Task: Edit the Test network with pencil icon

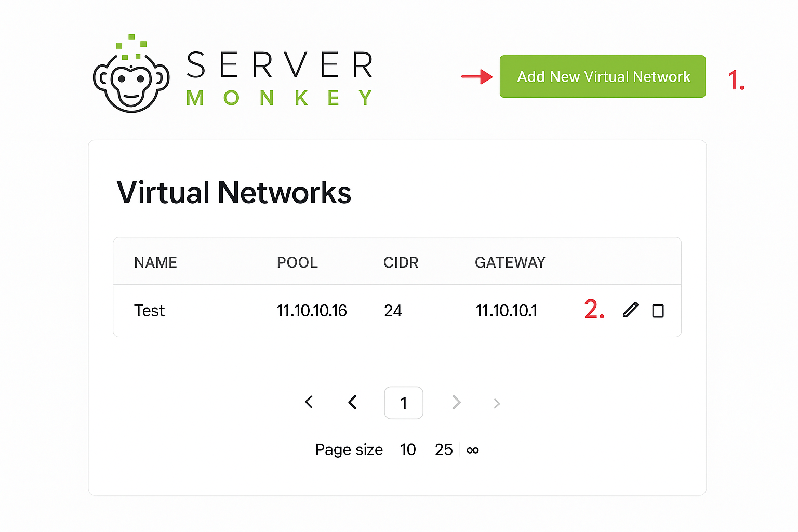Action: [x=630, y=310]
